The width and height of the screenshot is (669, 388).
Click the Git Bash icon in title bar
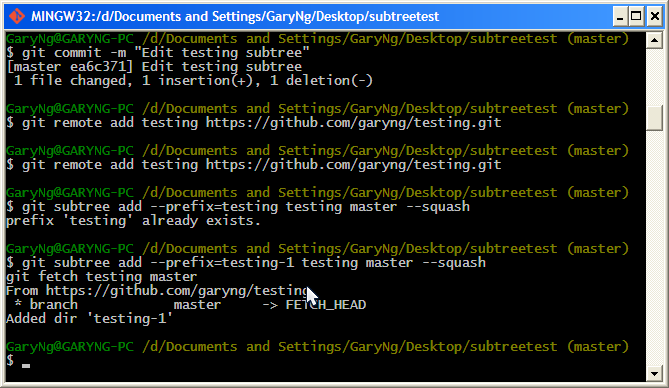pyautogui.click(x=17, y=16)
